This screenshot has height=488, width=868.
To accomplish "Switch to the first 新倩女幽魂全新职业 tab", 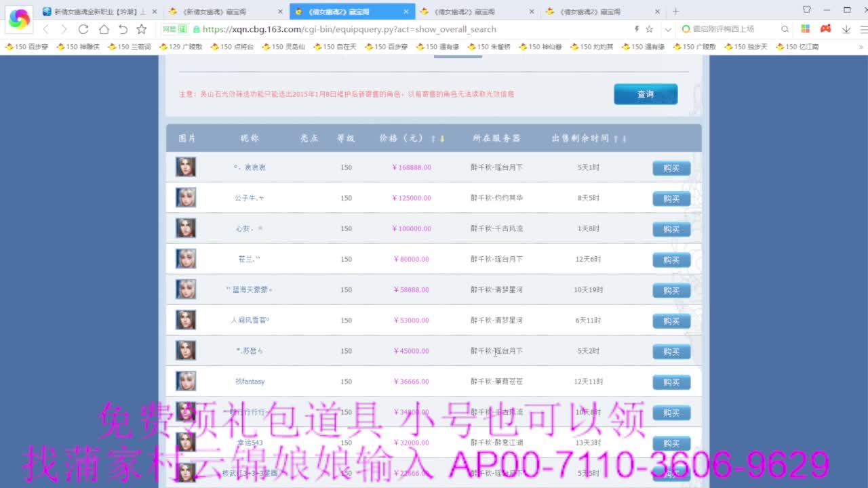I will pyautogui.click(x=95, y=11).
